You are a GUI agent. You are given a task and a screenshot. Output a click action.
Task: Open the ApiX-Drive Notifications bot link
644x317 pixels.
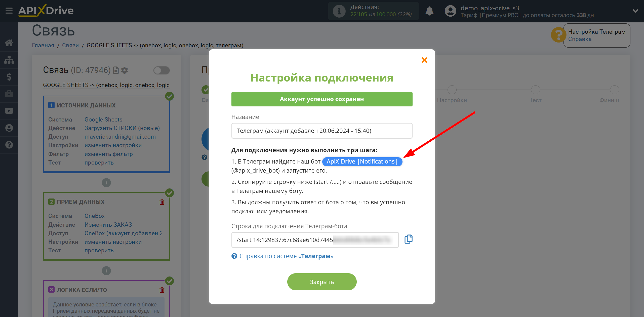click(362, 162)
